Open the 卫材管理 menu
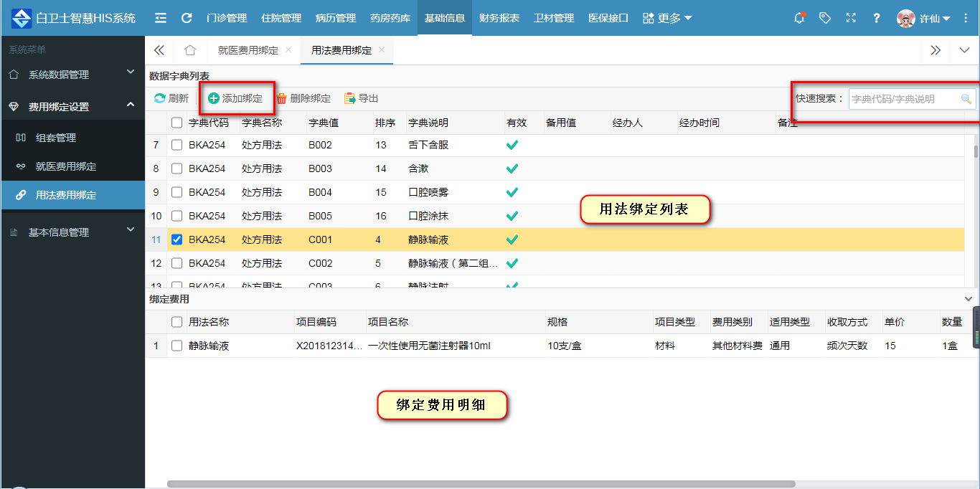The height and width of the screenshot is (489, 980). pos(554,18)
